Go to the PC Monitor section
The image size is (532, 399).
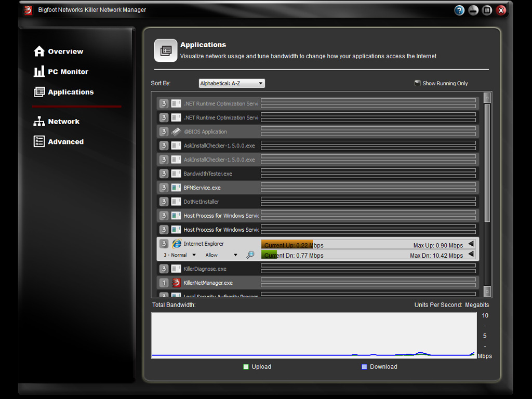pyautogui.click(x=68, y=72)
